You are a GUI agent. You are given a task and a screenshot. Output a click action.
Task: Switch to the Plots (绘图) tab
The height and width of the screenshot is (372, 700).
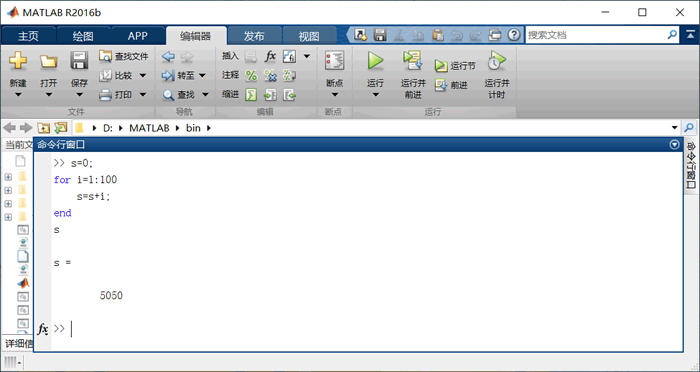(83, 36)
